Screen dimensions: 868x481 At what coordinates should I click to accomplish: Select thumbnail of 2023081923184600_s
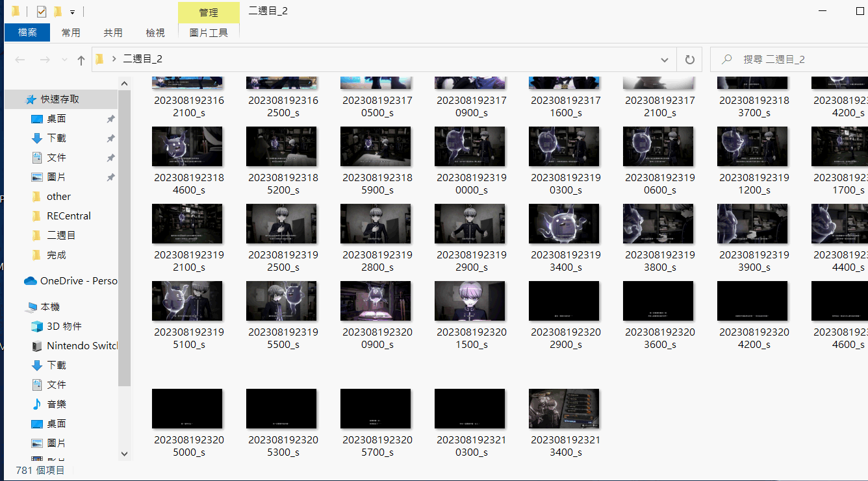(x=187, y=147)
